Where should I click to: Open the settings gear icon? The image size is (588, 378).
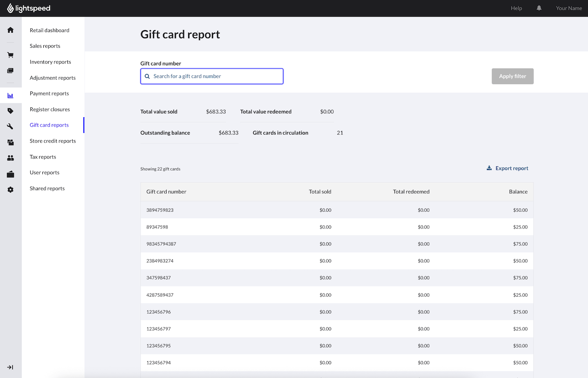point(11,190)
